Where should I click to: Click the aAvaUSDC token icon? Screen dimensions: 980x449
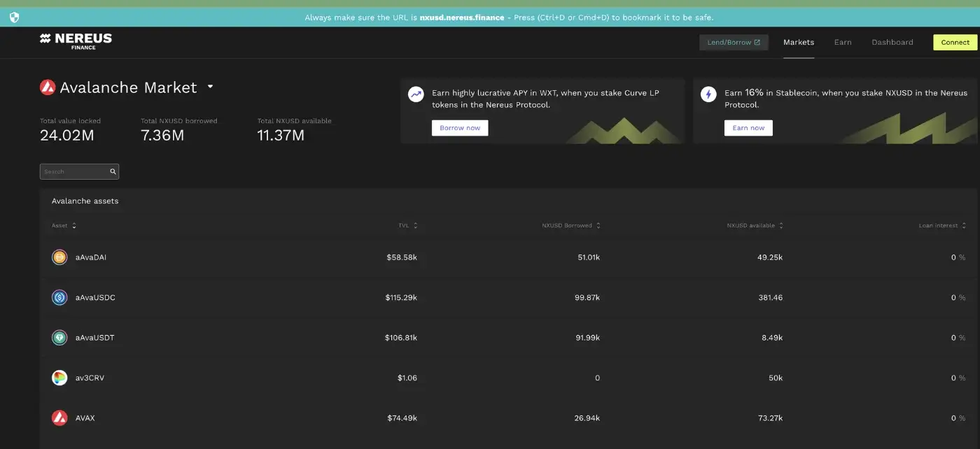point(59,297)
